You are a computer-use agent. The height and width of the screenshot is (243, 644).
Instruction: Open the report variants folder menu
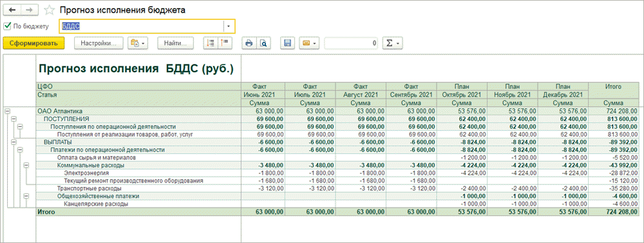(x=138, y=43)
